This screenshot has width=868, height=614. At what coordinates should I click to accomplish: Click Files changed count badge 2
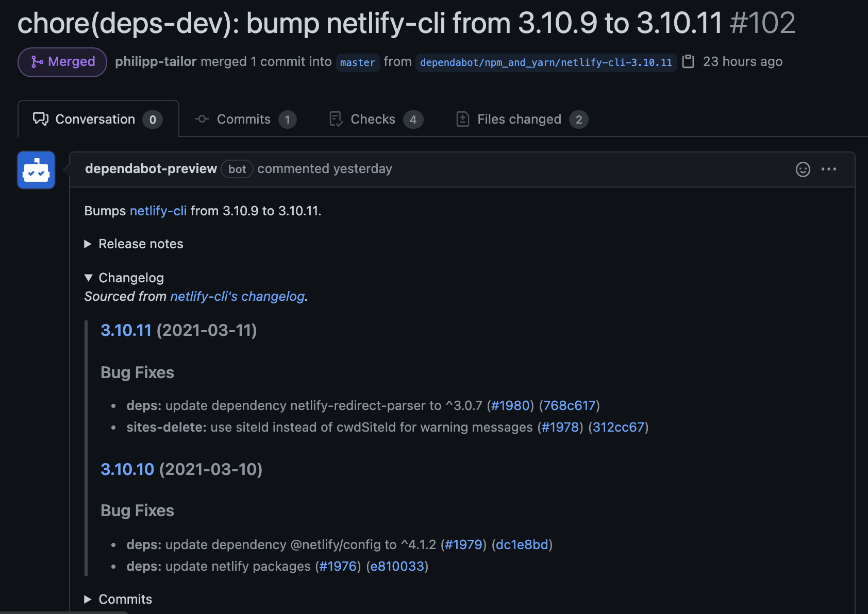[x=579, y=120]
